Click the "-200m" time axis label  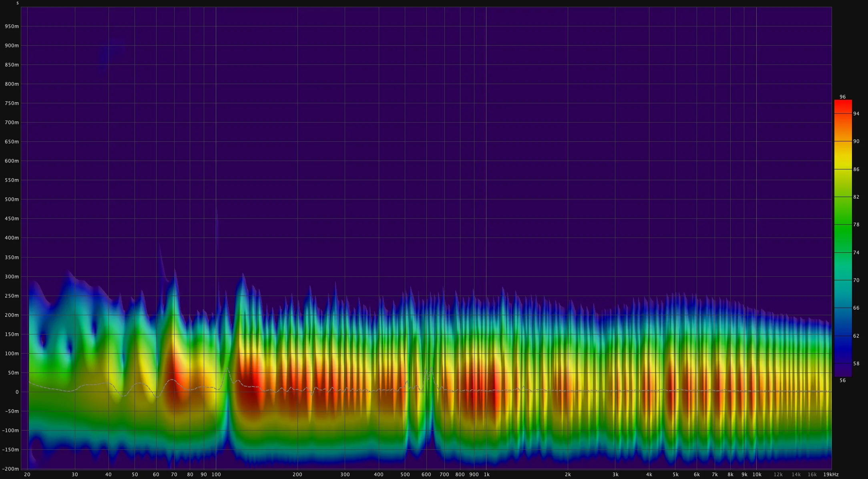pyautogui.click(x=11, y=469)
